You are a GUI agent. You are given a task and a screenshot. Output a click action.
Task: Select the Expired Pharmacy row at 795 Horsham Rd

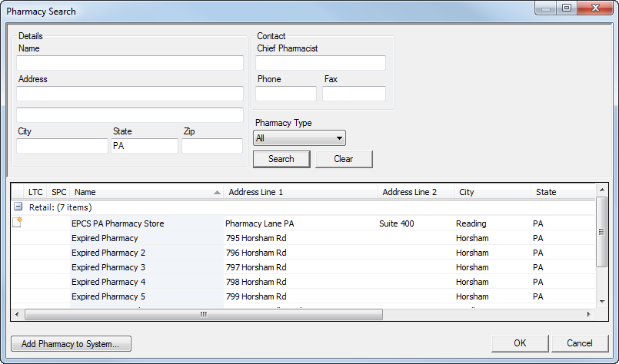[303, 238]
